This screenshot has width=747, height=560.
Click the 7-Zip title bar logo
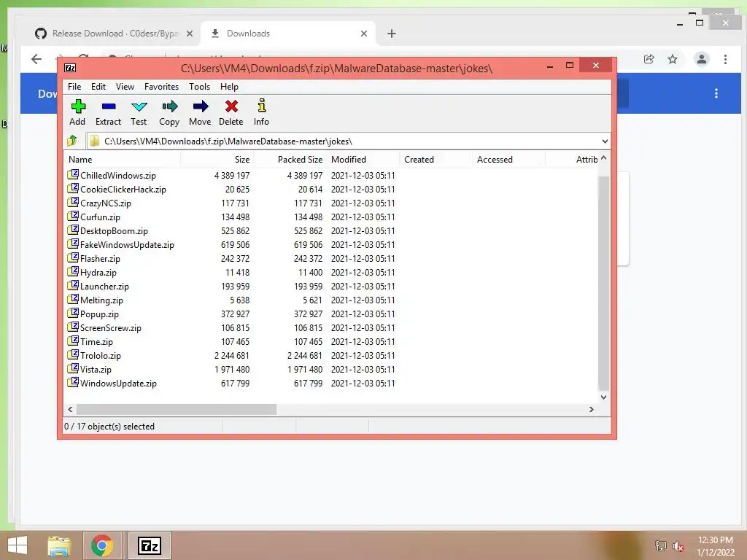click(70, 68)
